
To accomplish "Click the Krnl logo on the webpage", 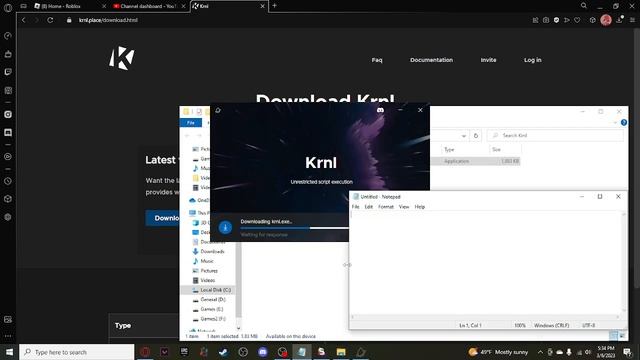I will [x=122, y=58].
